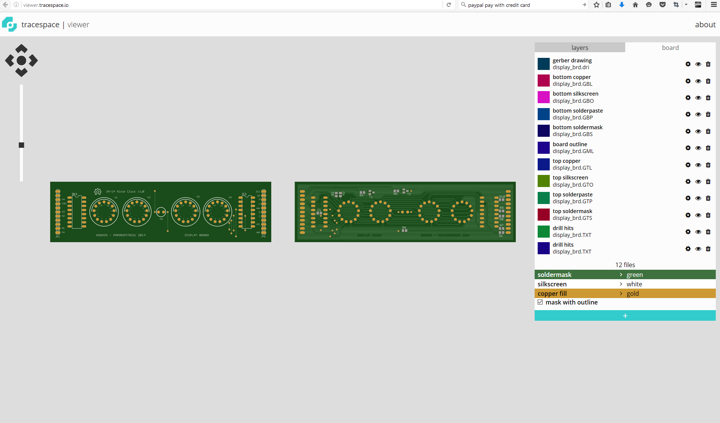
Task: Submit search with arrow in search box
Action: point(584,5)
